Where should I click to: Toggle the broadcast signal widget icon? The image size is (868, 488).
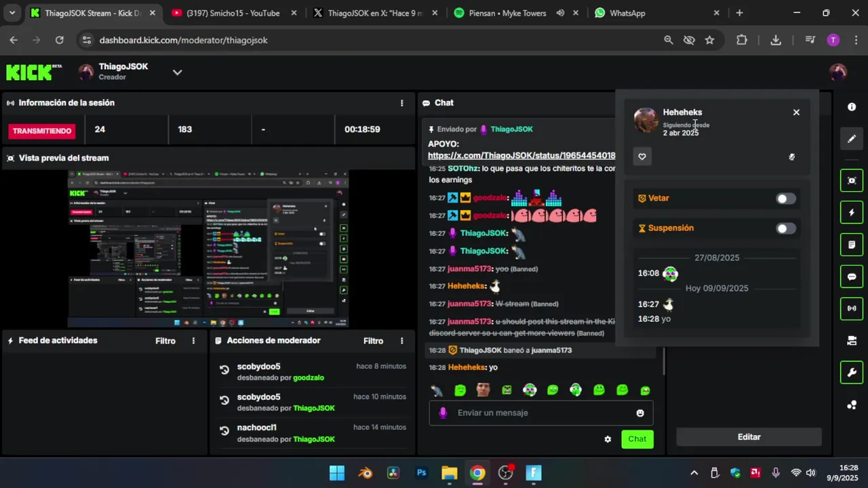[x=852, y=308]
